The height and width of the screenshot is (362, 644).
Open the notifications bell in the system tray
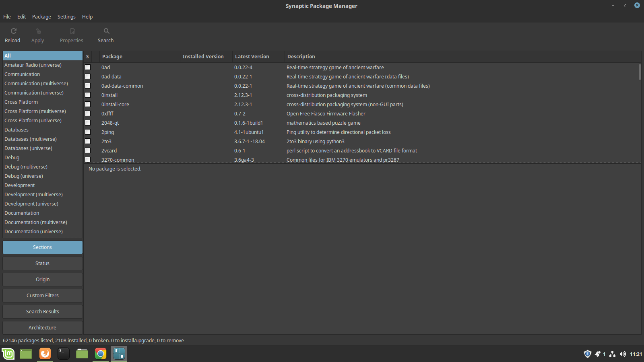598,354
